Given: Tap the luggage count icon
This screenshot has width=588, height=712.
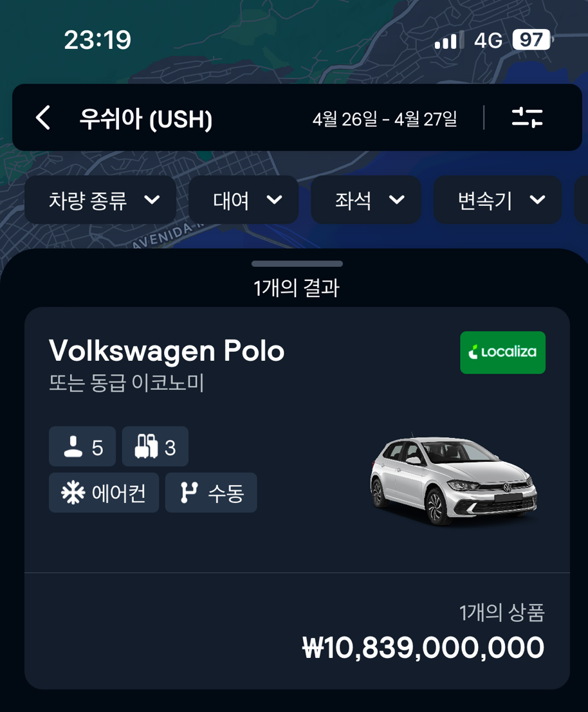Looking at the screenshot, I should tap(146, 446).
